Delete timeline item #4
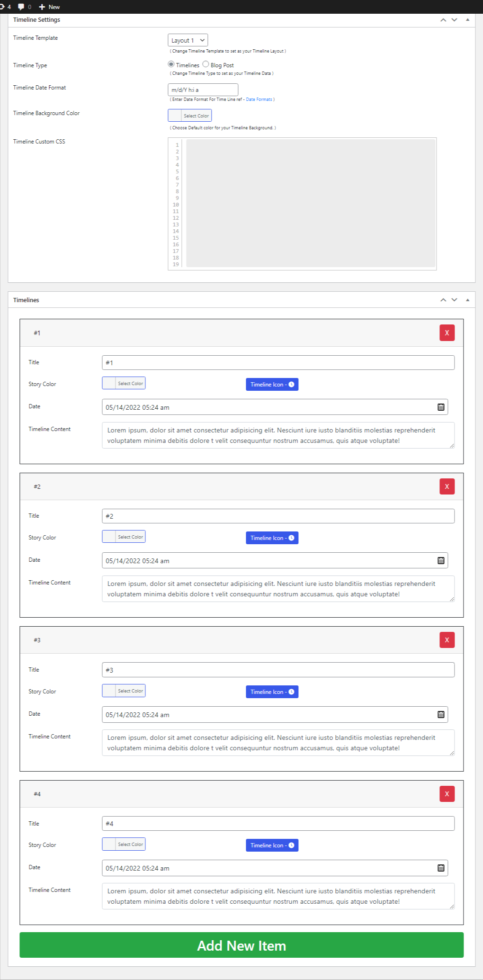The height and width of the screenshot is (980, 483). (447, 794)
